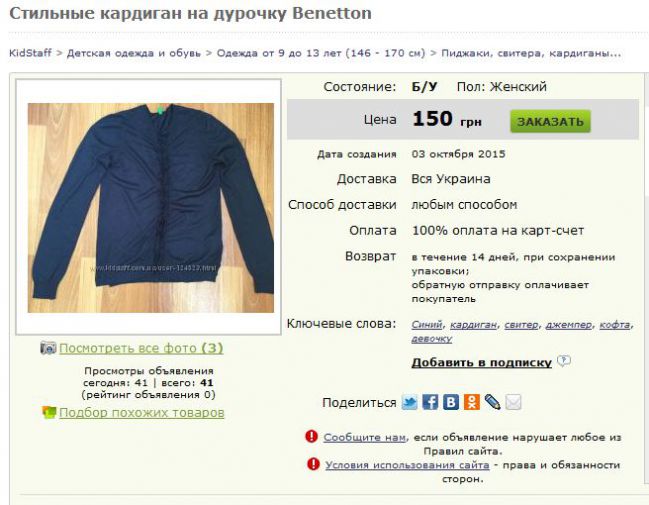Viewport: 649px width, 505px height.
Task: Open Подбор похожих товаров link
Action: point(142,413)
